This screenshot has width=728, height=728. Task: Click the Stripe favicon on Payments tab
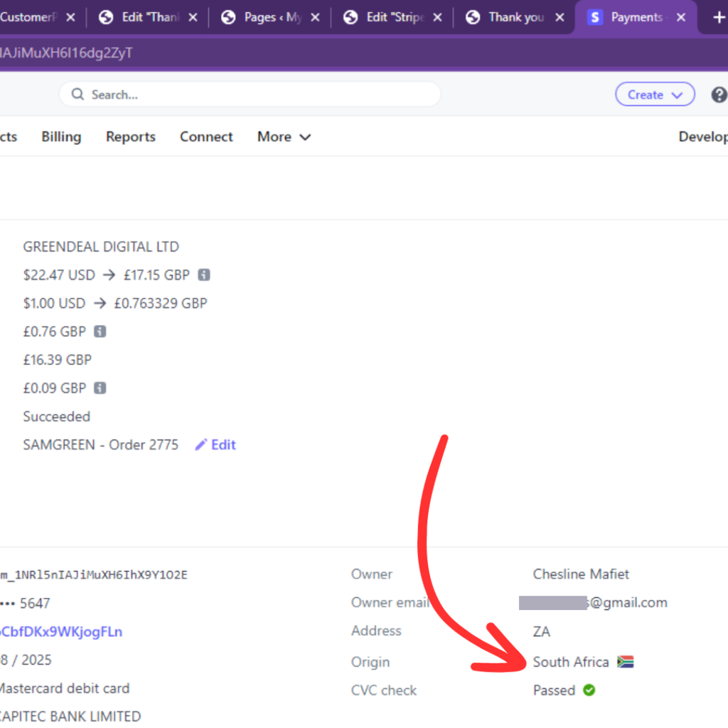pyautogui.click(x=595, y=18)
